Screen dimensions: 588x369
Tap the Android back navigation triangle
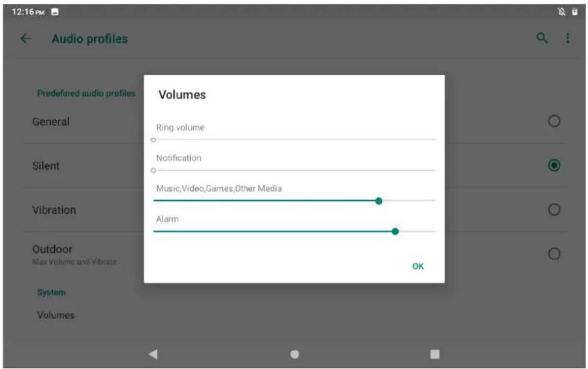(x=153, y=353)
